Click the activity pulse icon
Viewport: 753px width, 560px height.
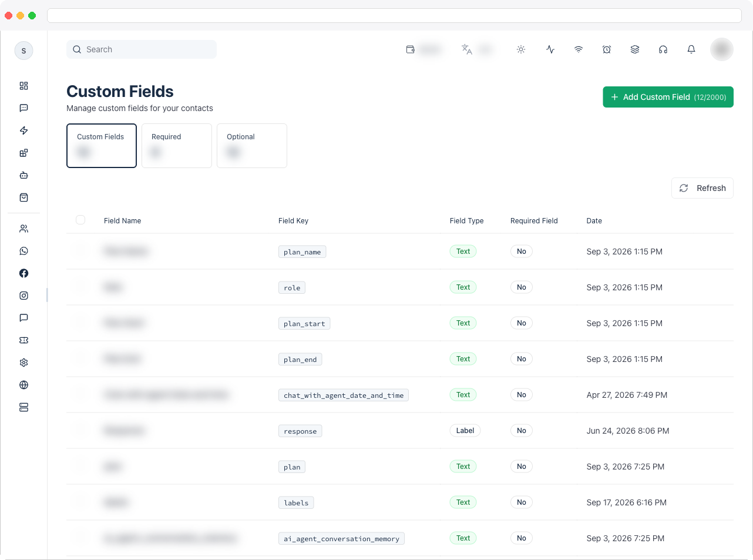tap(550, 49)
